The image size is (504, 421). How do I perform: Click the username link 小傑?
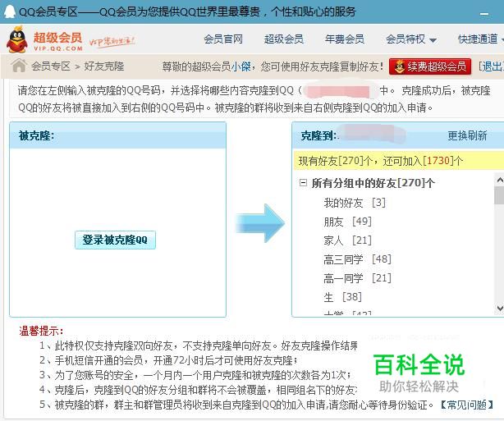click(x=241, y=66)
